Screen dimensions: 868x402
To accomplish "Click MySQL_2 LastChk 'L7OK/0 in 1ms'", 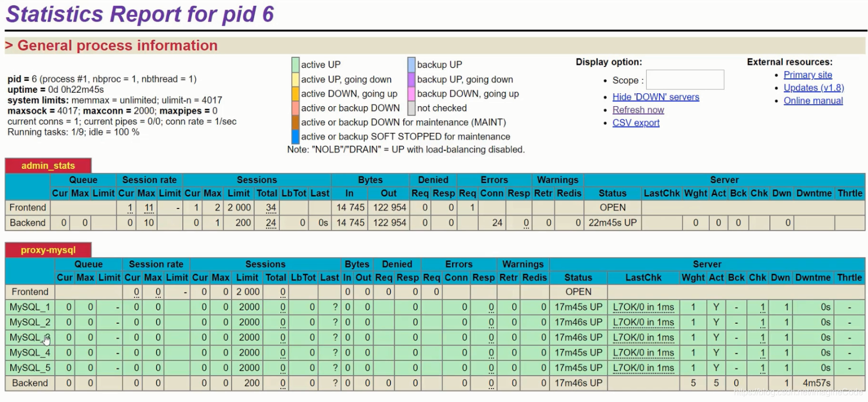I will click(x=643, y=322).
